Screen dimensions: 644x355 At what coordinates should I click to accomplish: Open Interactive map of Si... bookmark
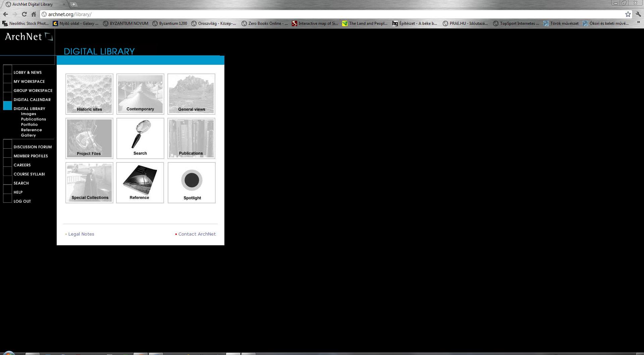pos(315,23)
